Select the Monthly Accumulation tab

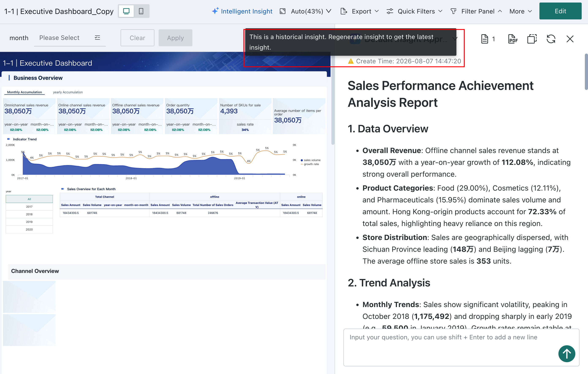tap(24, 92)
